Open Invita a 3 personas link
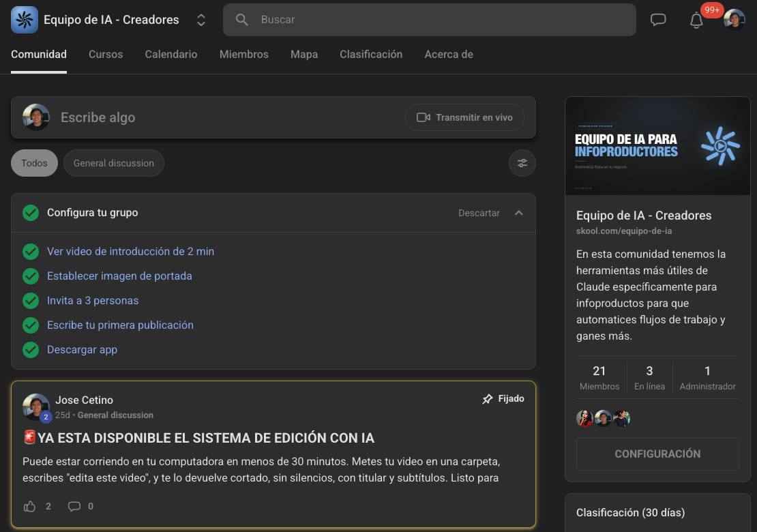 click(x=93, y=300)
